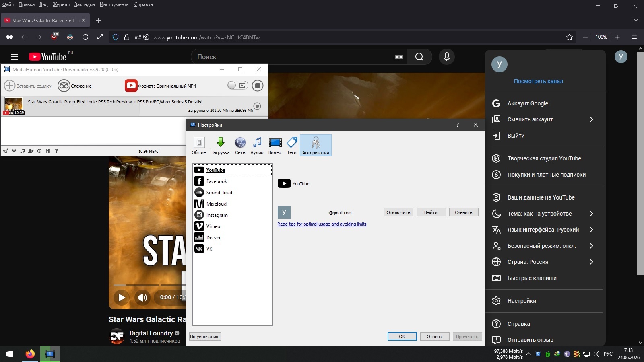Image resolution: width=644 pixels, height=362 pixels.
Task: Click Посмотреть канал link
Action: coord(539,81)
